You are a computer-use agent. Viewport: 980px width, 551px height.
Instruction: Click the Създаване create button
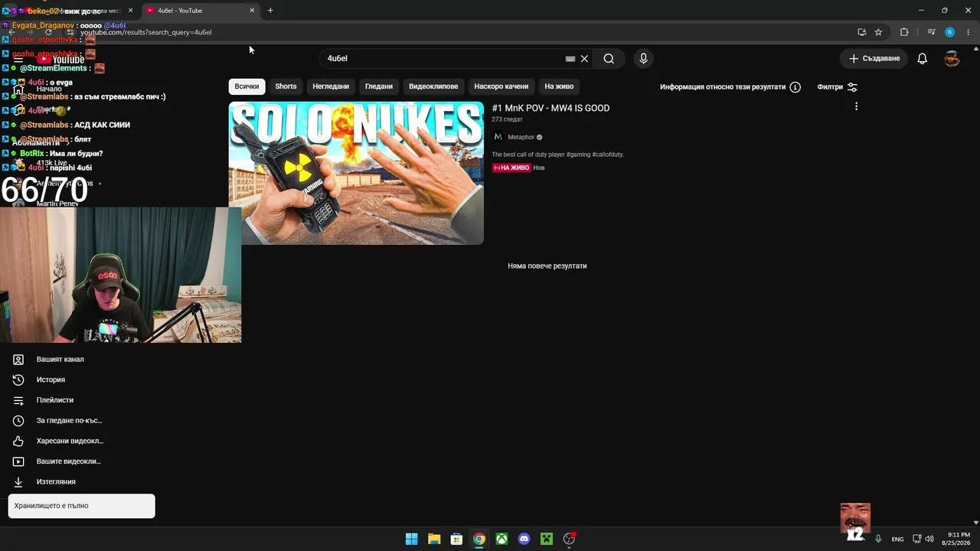[x=874, y=58]
